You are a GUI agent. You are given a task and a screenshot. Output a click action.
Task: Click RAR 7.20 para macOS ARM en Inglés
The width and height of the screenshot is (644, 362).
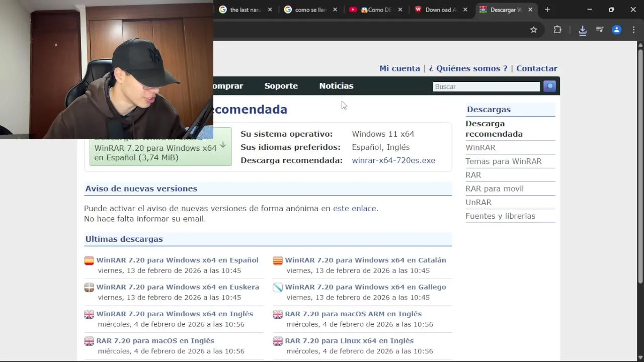click(353, 314)
